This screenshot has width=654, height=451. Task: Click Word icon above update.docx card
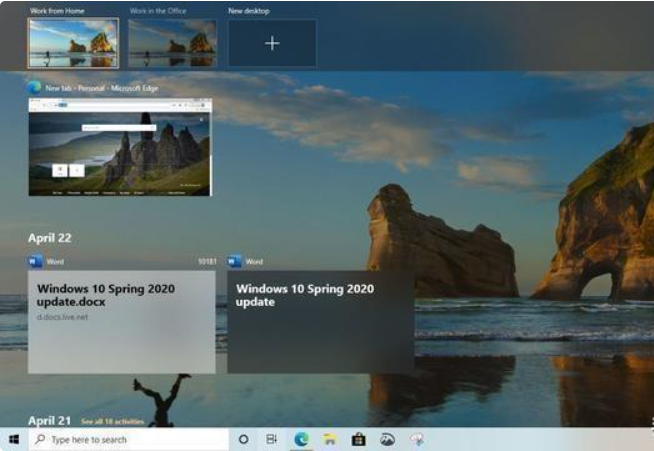click(35, 262)
